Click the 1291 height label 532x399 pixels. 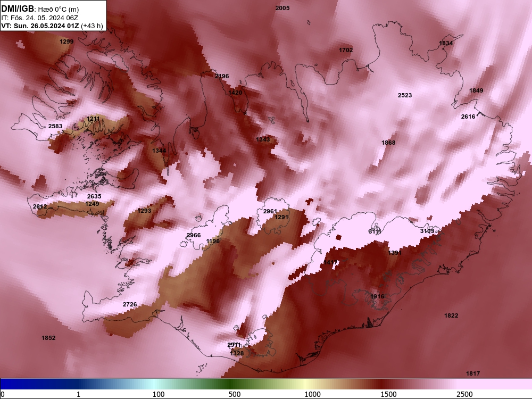[281, 218]
